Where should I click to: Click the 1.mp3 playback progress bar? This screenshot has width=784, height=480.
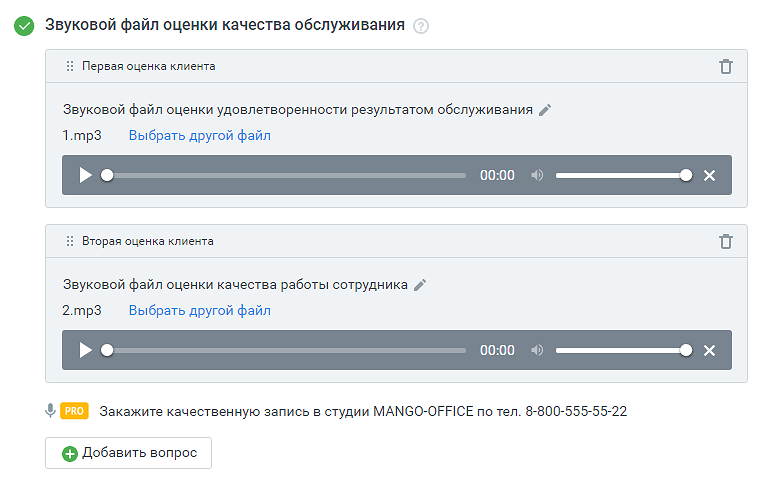(x=285, y=175)
